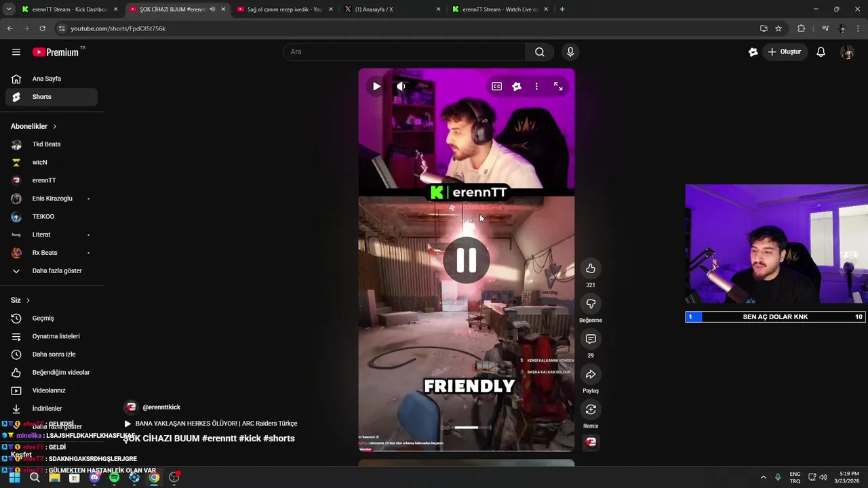The image size is (868, 488).
Task: Remix this Short
Action: tap(591, 409)
